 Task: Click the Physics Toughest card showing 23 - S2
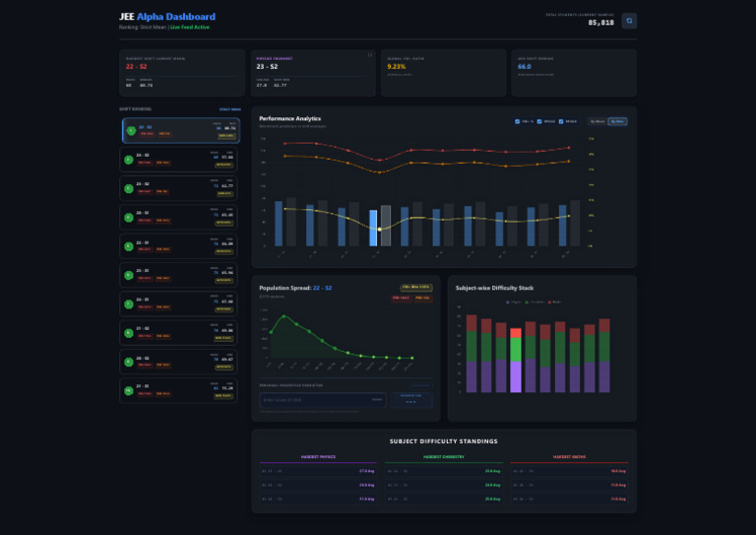click(313, 72)
